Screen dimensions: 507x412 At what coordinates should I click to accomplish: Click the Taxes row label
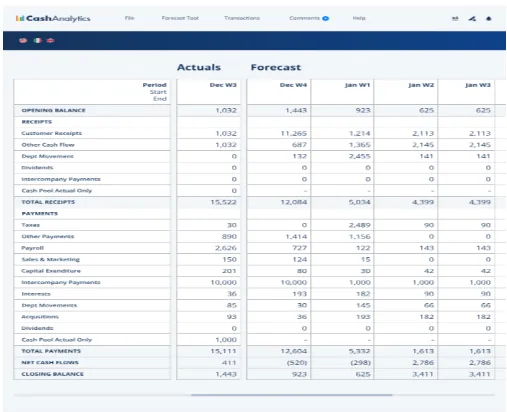coord(31,225)
